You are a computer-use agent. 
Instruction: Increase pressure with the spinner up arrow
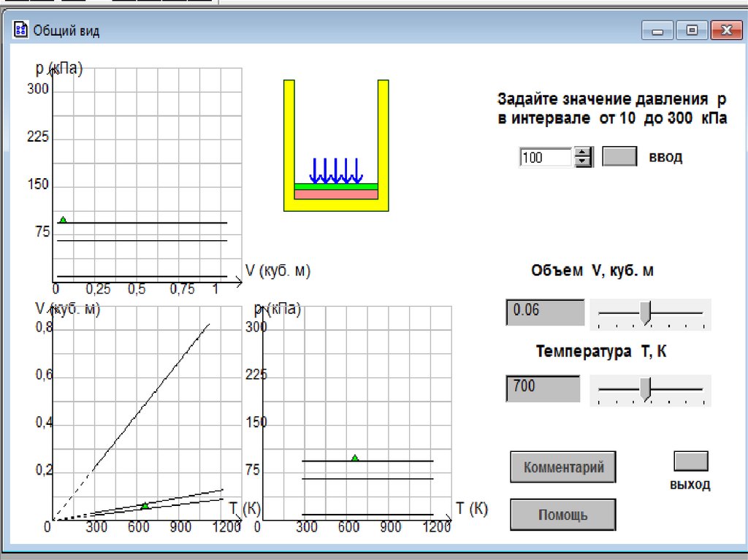coord(583,153)
